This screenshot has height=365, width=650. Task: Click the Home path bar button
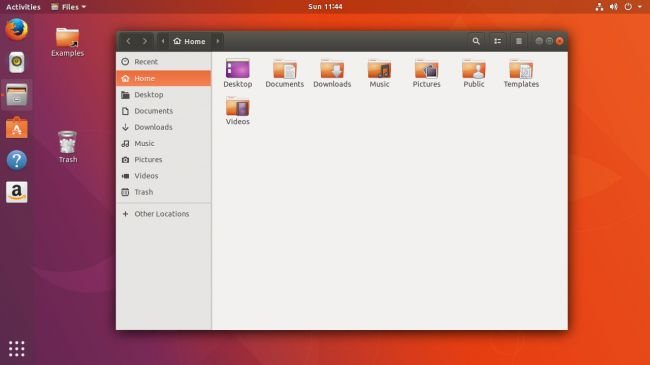click(190, 41)
